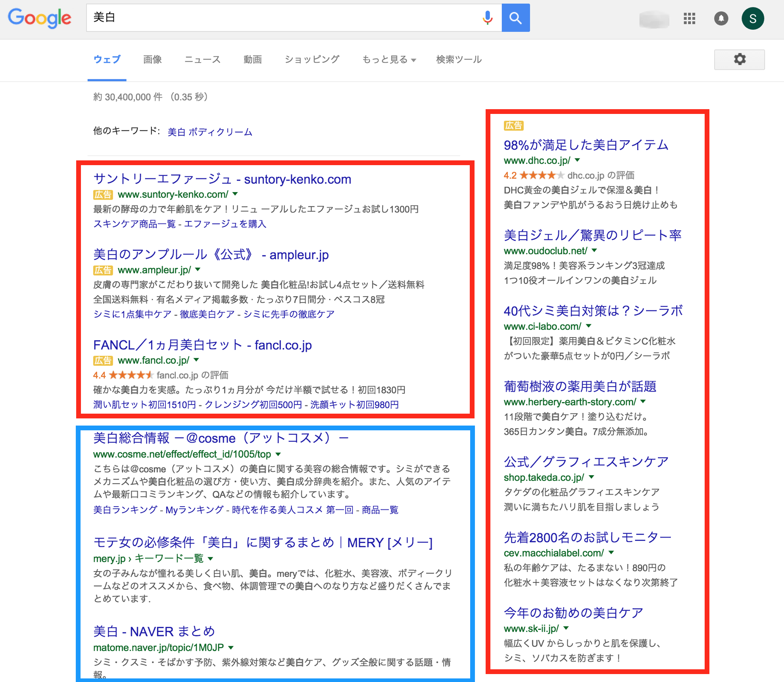
Task: Open 公式／グラフィエスキンケア ad
Action: (x=586, y=462)
